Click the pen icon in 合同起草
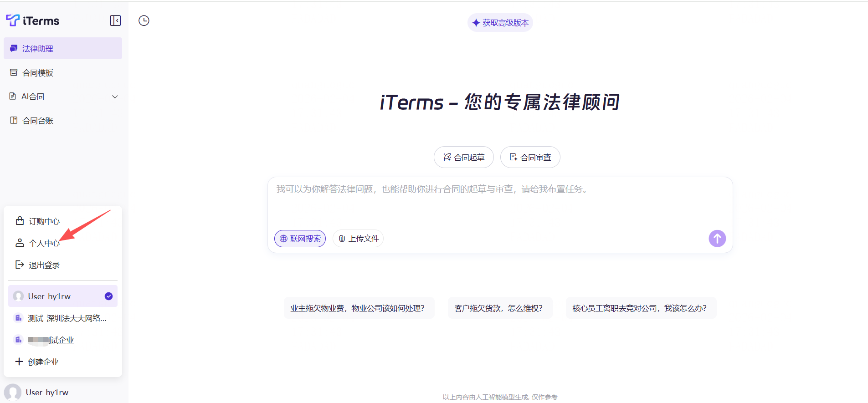The width and height of the screenshot is (868, 403). click(x=447, y=157)
